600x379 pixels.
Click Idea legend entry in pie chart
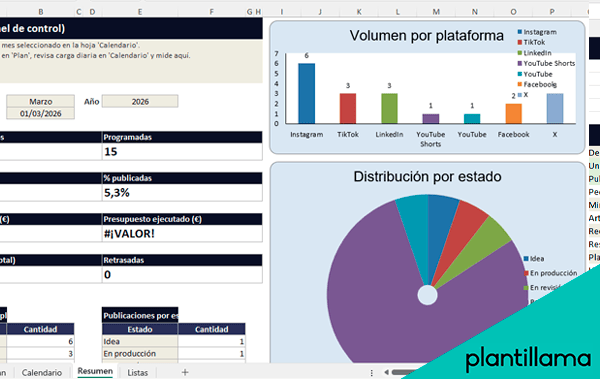pos(534,259)
